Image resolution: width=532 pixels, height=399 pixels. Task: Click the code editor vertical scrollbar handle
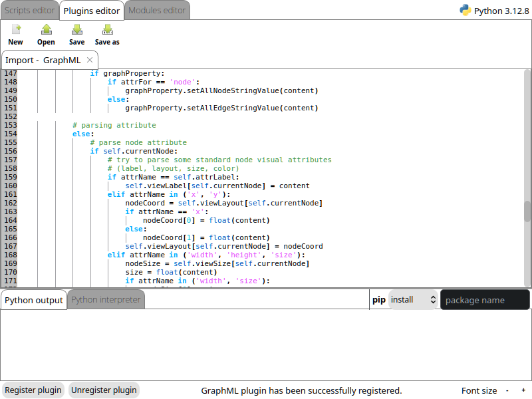(527, 211)
